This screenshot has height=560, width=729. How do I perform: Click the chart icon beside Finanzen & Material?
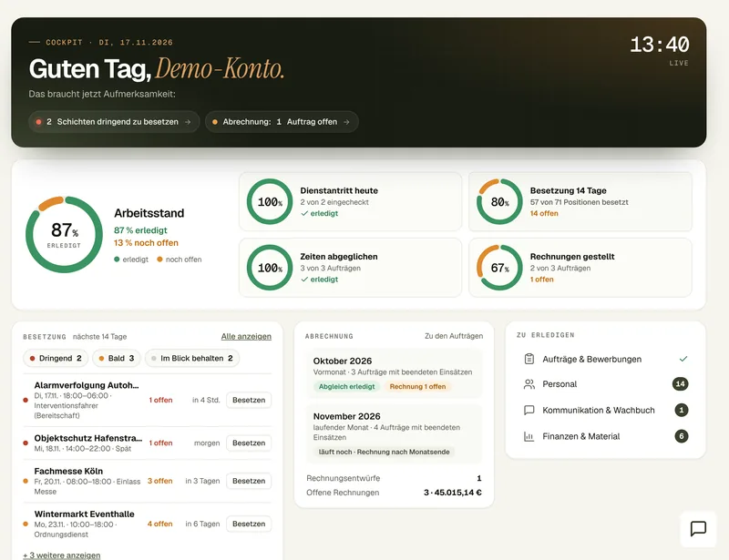click(x=529, y=436)
